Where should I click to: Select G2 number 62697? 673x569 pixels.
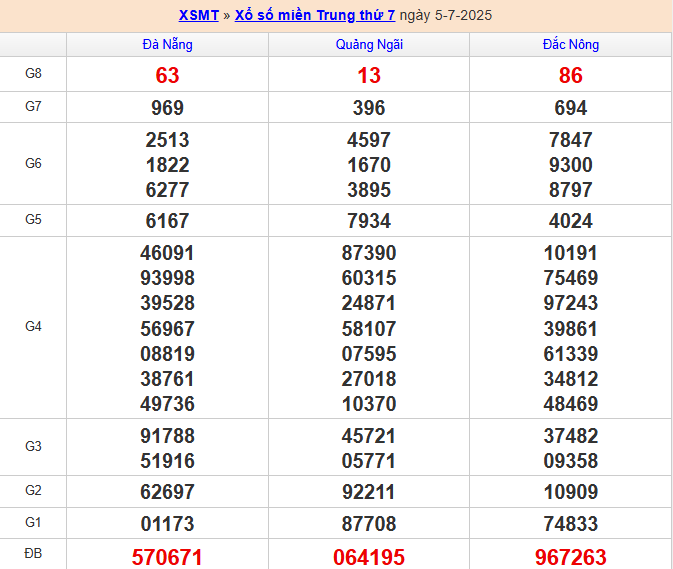[x=167, y=492]
